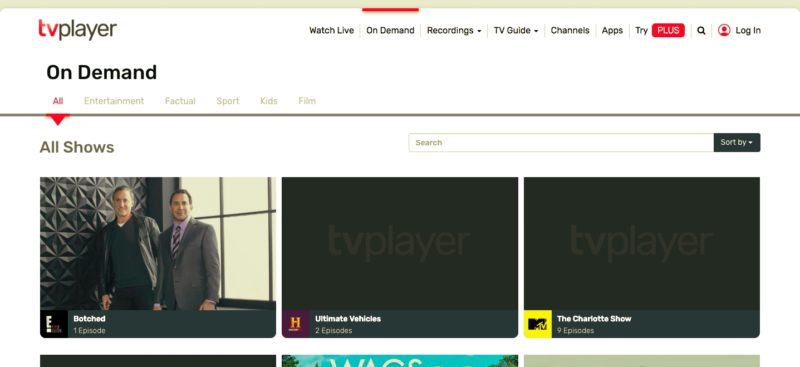Select the All category tab

tap(58, 101)
